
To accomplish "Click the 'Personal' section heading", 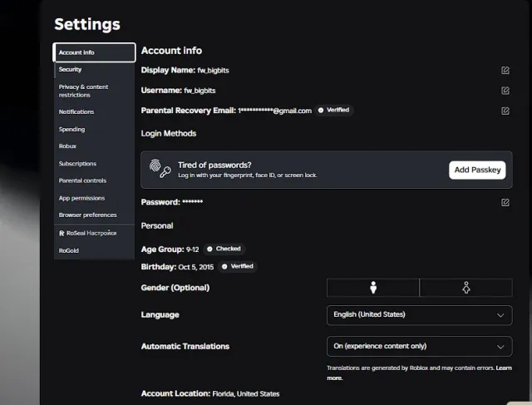I will (157, 225).
